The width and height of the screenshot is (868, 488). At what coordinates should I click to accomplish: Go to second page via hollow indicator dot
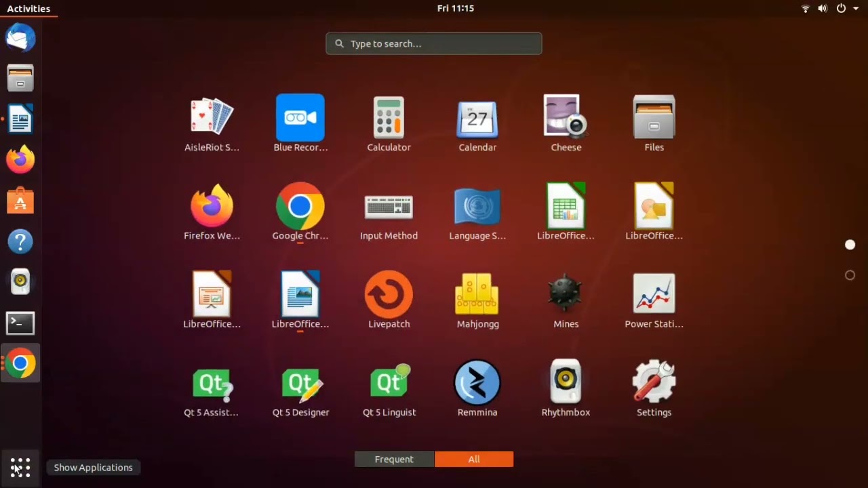point(850,275)
